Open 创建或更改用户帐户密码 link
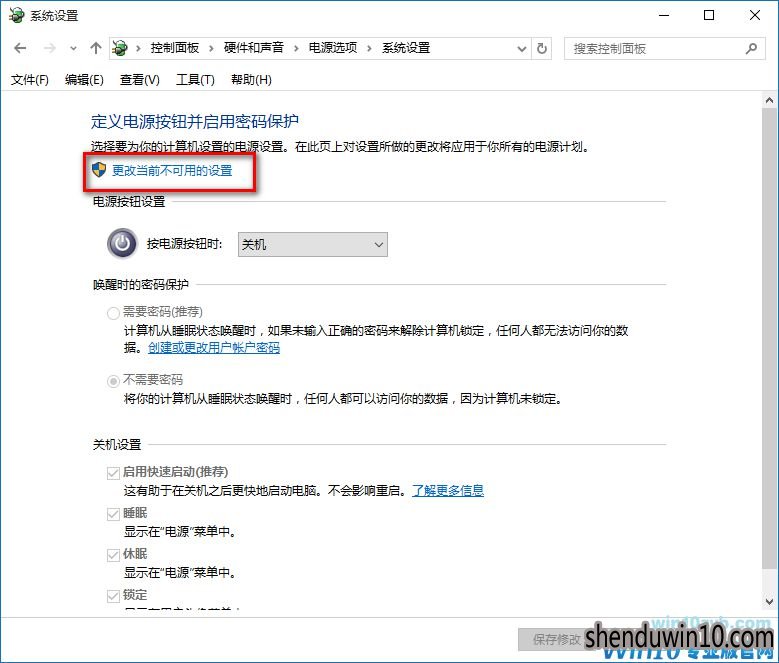This screenshot has width=779, height=663. pyautogui.click(x=214, y=348)
